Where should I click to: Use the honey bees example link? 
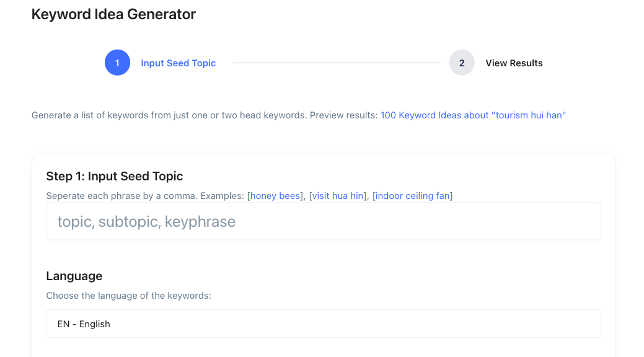click(275, 196)
